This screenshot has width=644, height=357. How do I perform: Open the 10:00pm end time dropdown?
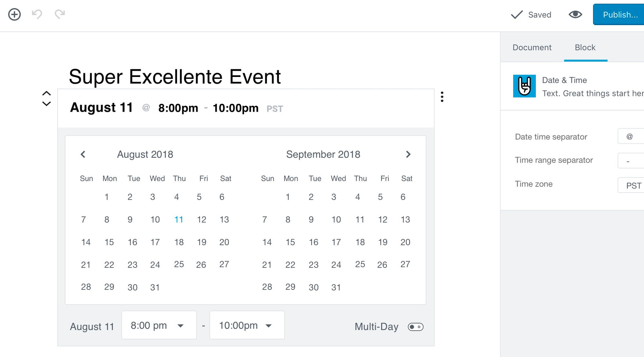coord(247,325)
